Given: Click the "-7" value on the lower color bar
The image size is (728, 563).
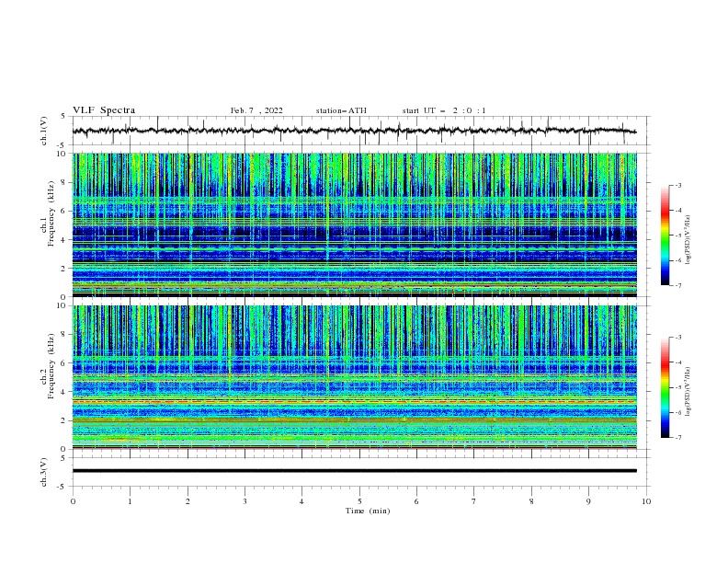Looking at the screenshot, I should [x=678, y=438].
